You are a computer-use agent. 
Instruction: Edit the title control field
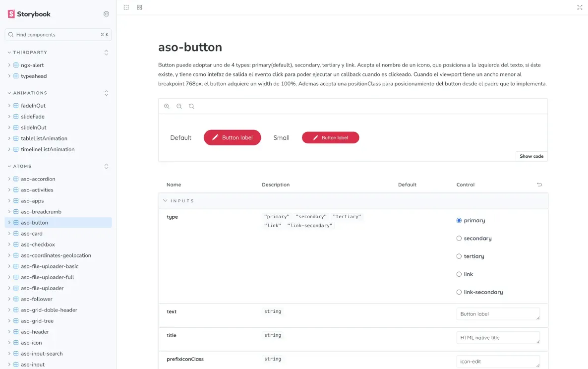(498, 337)
